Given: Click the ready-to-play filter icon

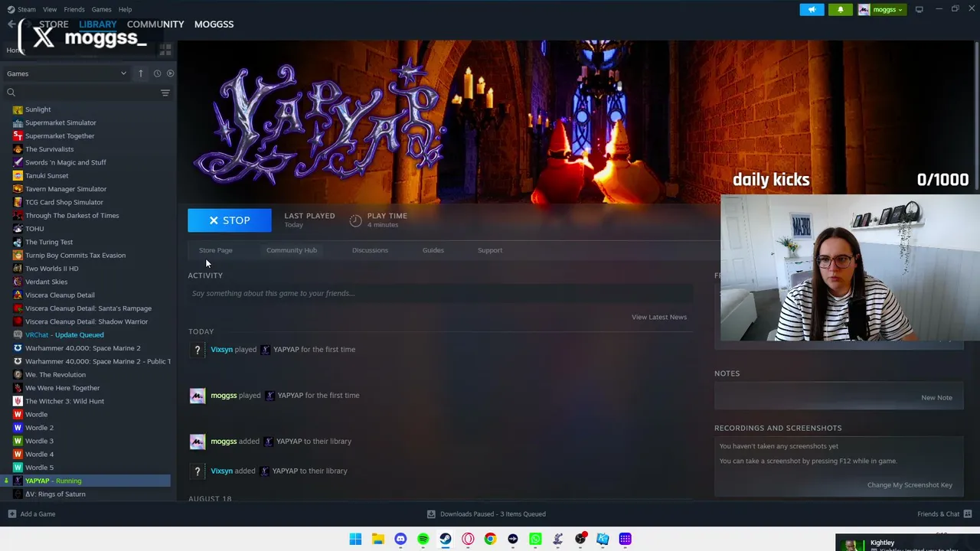Looking at the screenshot, I should [170, 73].
